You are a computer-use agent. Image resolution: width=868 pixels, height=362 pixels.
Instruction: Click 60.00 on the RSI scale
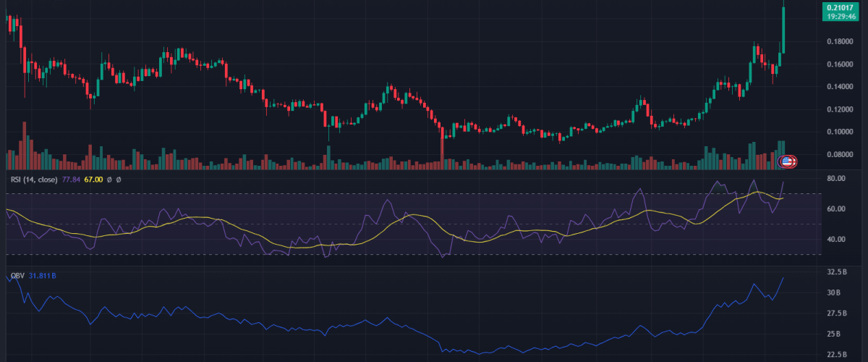837,209
